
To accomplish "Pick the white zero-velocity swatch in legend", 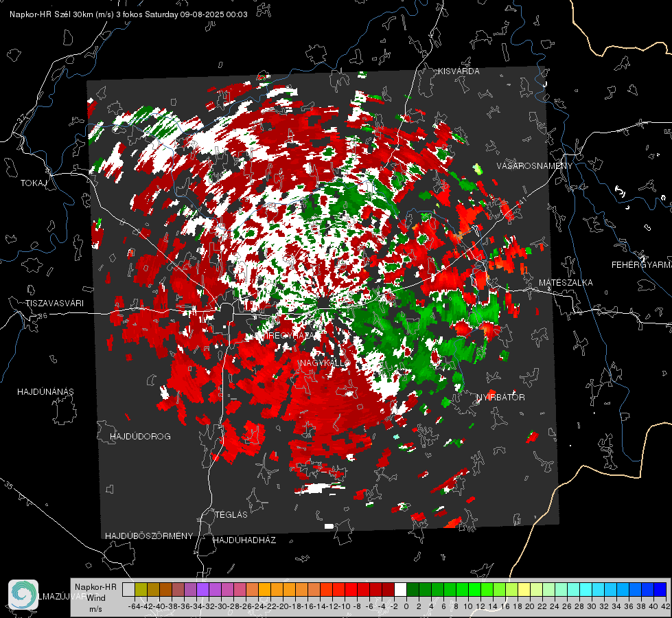I will (x=400, y=590).
